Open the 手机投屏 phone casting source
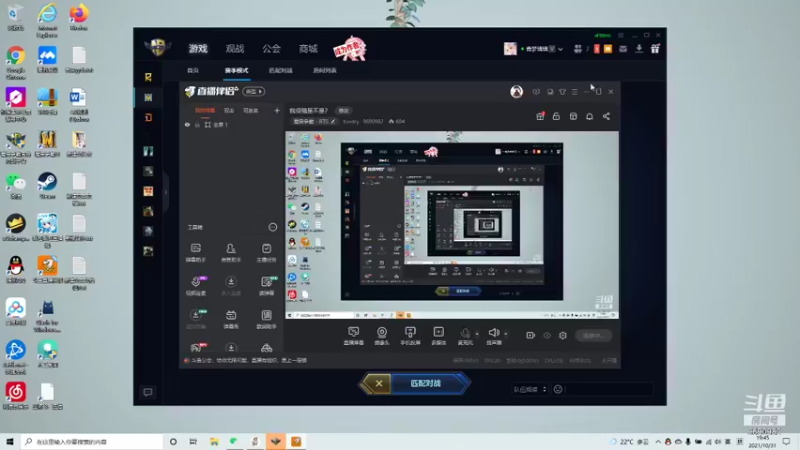This screenshot has height=450, width=800. [410, 336]
